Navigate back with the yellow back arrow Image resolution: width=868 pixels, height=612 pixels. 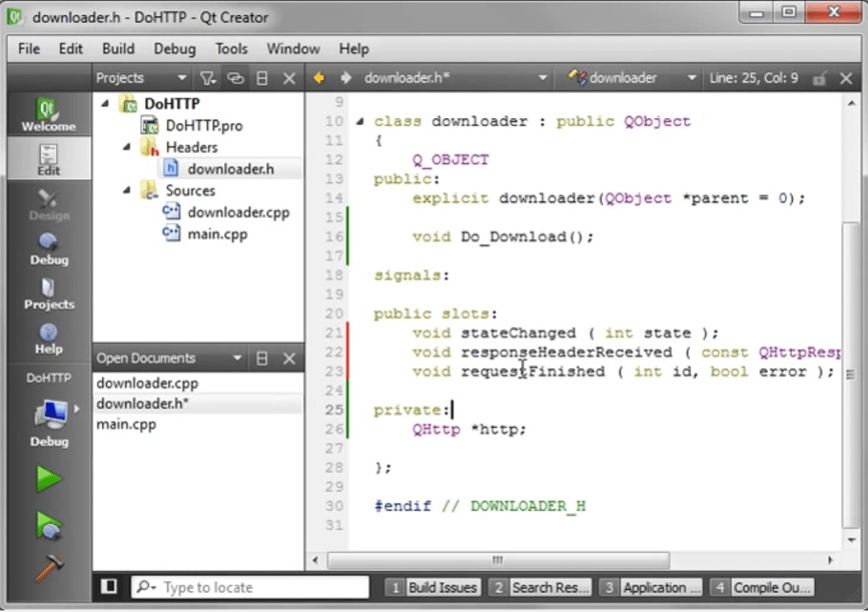[320, 77]
